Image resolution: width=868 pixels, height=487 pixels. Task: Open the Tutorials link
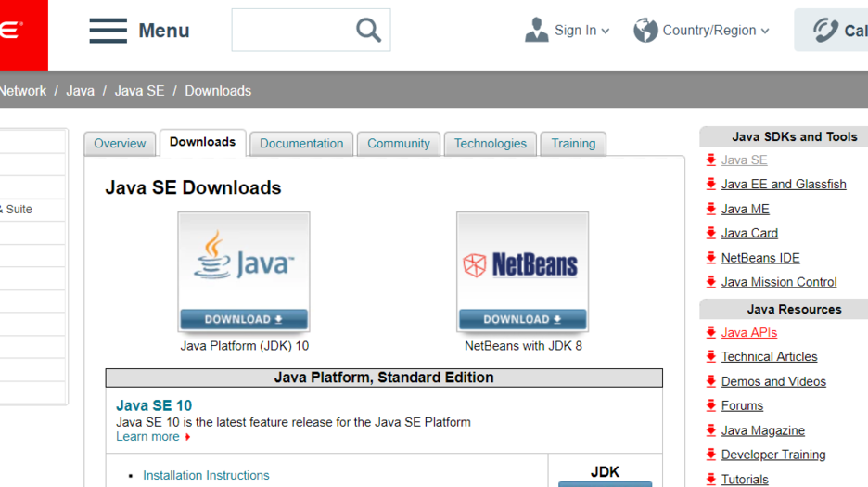pos(745,480)
